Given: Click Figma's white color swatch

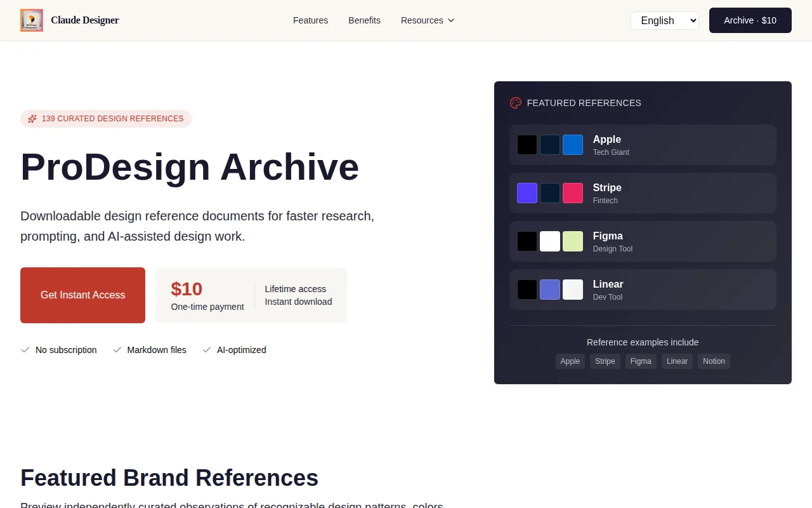Looking at the screenshot, I should (x=550, y=241).
